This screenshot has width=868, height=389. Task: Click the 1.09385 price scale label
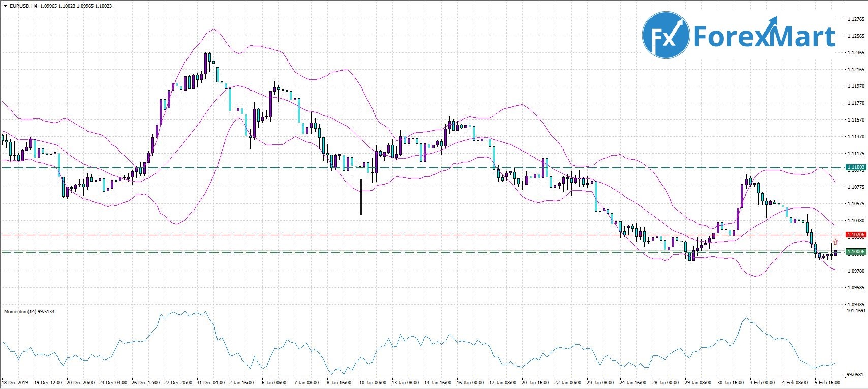coord(856,304)
